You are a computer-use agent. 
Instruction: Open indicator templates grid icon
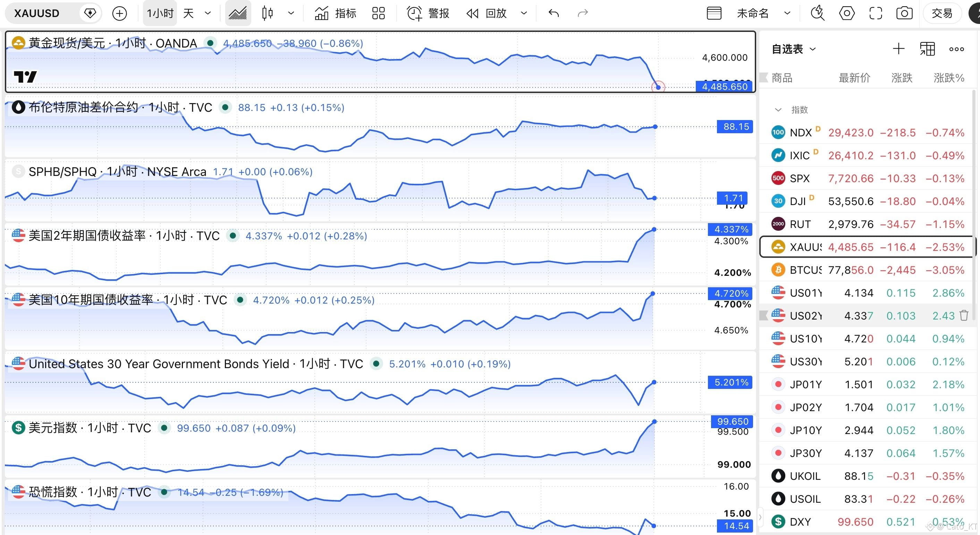tap(379, 13)
